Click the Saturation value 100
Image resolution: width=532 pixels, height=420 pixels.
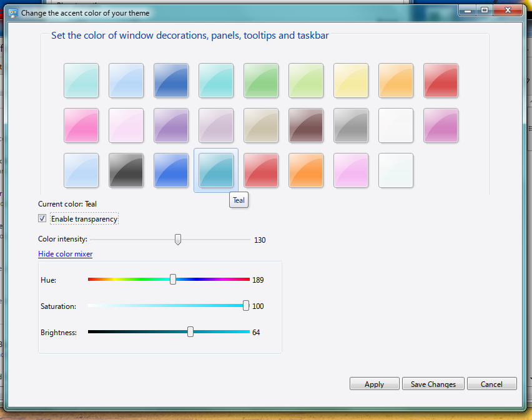(x=258, y=306)
